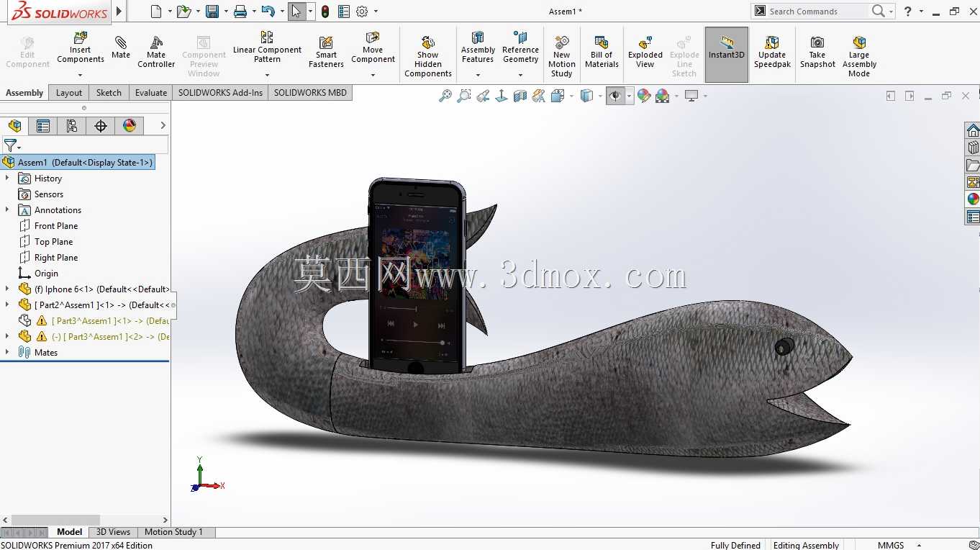Screen dimensions: 980x550
Task: Click the Print icon
Action: click(240, 12)
